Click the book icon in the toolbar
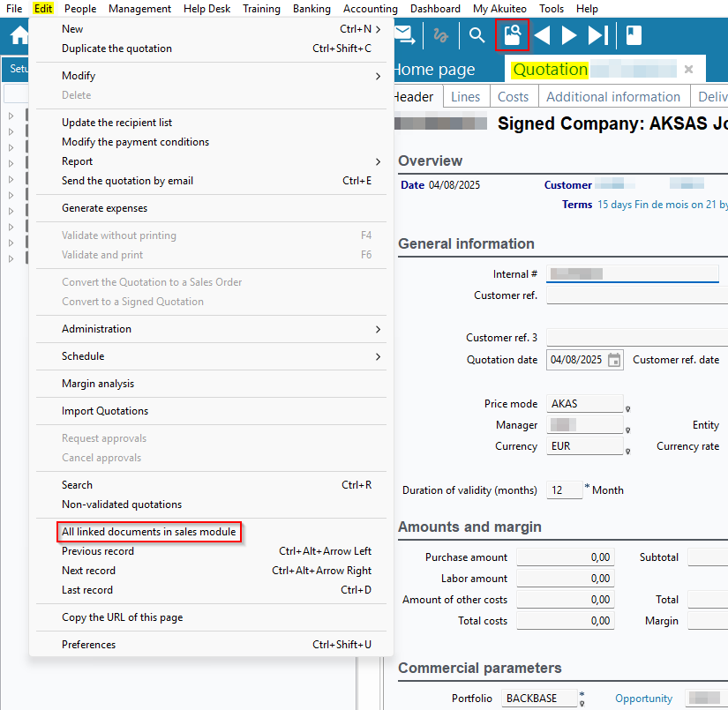The image size is (728, 710). point(634,35)
